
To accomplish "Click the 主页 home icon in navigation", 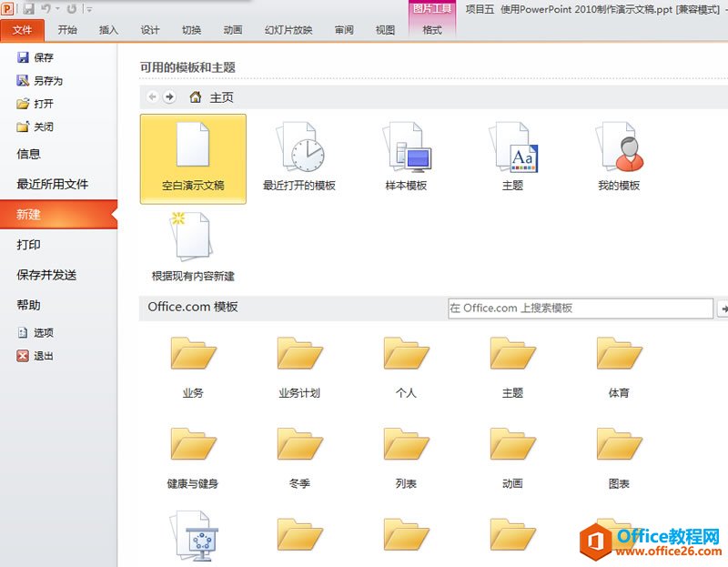I will (x=194, y=96).
